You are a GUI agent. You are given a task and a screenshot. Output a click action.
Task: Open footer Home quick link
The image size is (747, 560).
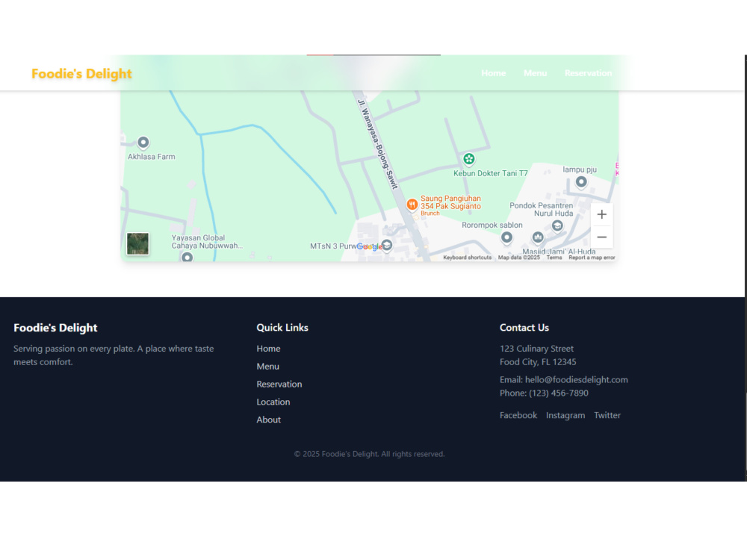(268, 349)
